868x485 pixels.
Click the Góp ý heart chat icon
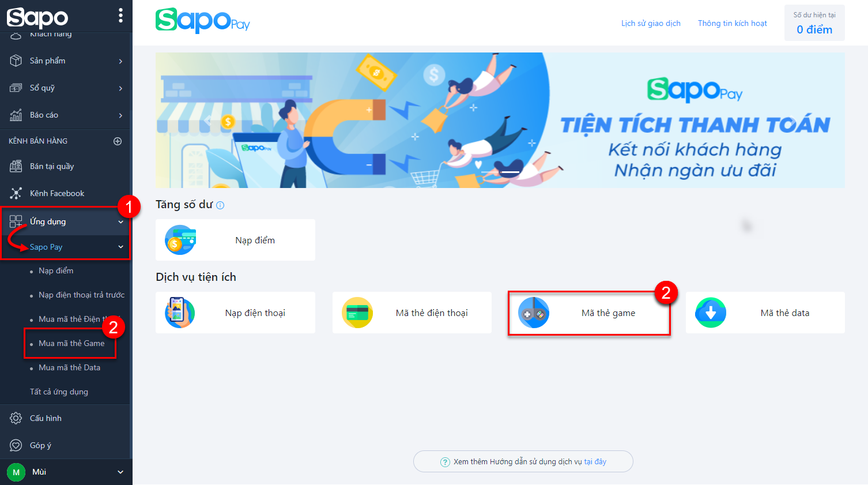[x=16, y=445]
